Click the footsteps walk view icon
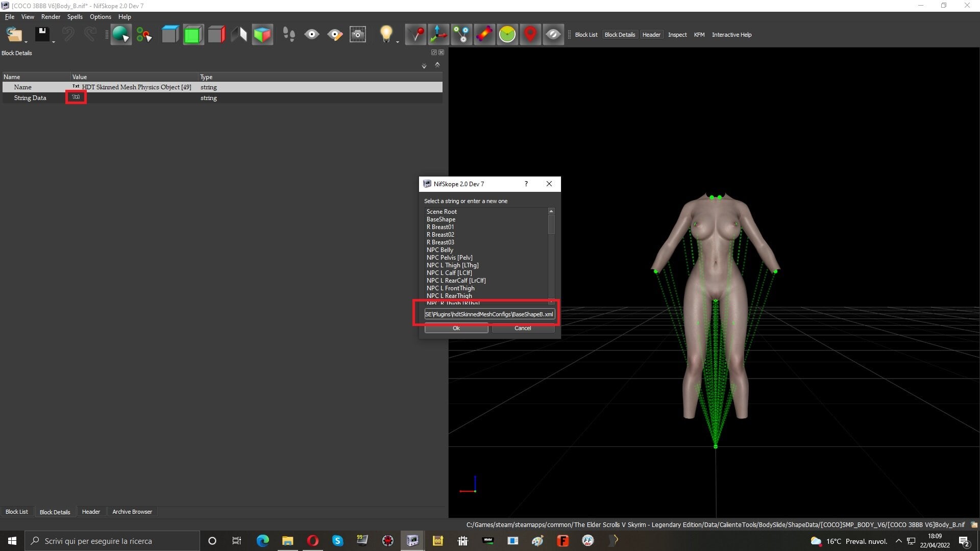This screenshot has width=980, height=551. [x=289, y=35]
